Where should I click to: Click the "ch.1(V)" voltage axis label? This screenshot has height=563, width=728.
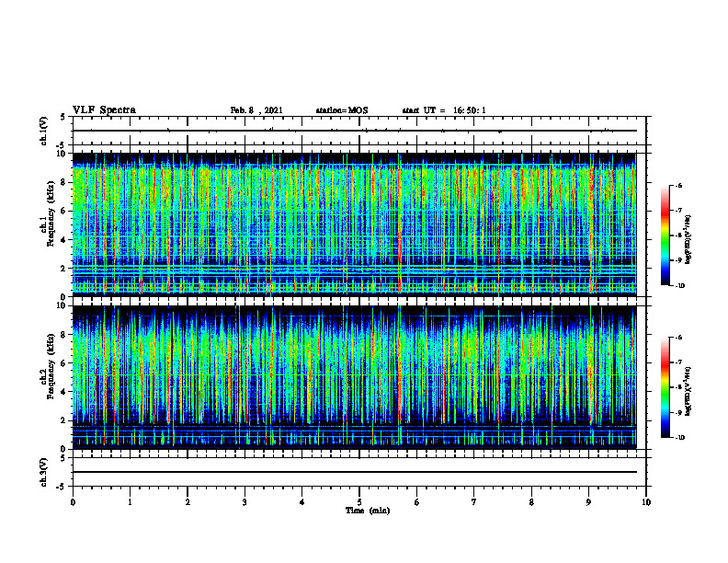pos(43,131)
